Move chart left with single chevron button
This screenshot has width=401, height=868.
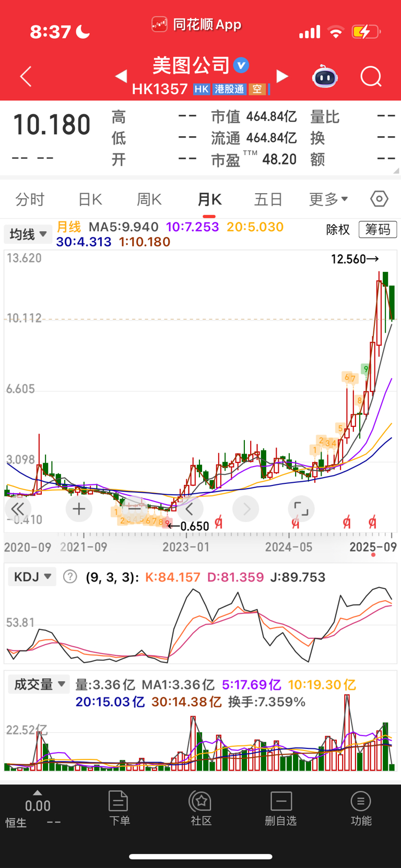click(190, 509)
